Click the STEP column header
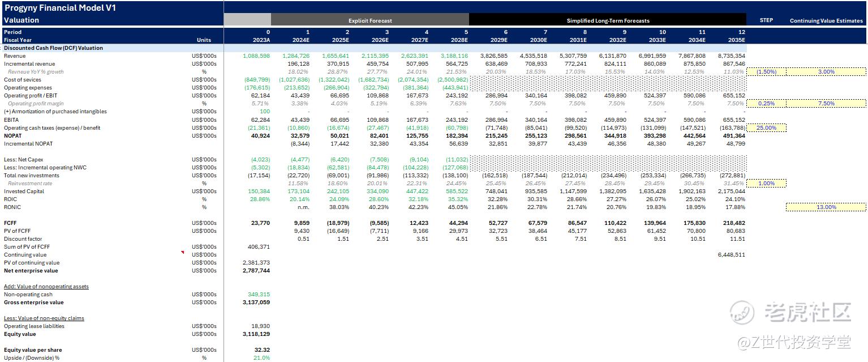The height and width of the screenshot is (362, 868). [766, 20]
